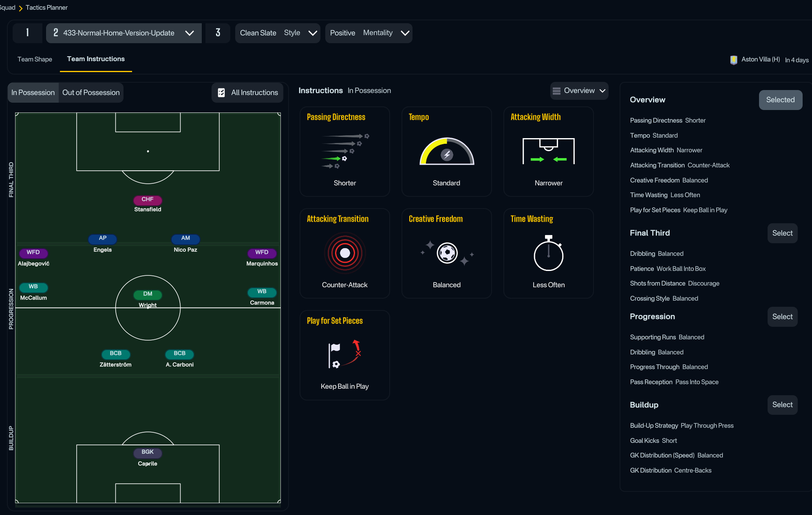Click 'Passing Directness Shorter' in Overview
The height and width of the screenshot is (515, 812).
click(668, 121)
